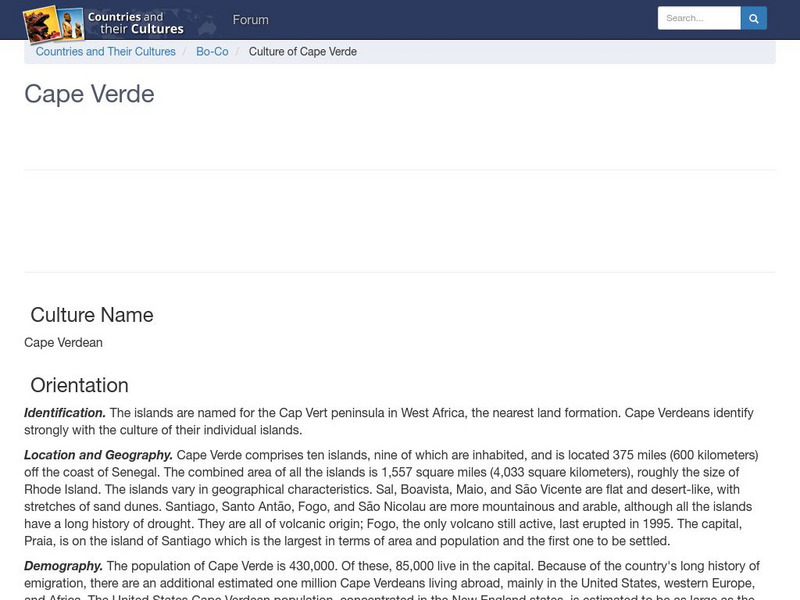This screenshot has height=600, width=800.
Task: Click the Culture of Cape Verde breadcrumb text
Action: pyautogui.click(x=303, y=52)
